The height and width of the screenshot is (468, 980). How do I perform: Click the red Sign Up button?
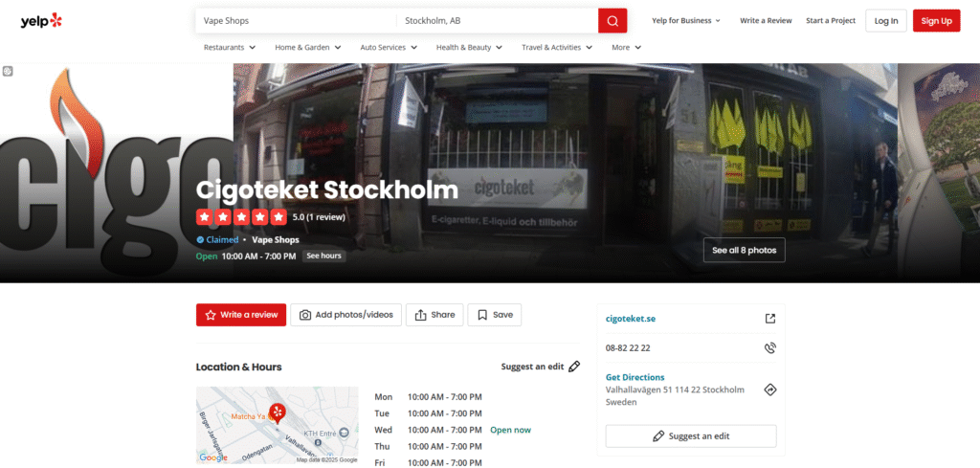pos(936,21)
